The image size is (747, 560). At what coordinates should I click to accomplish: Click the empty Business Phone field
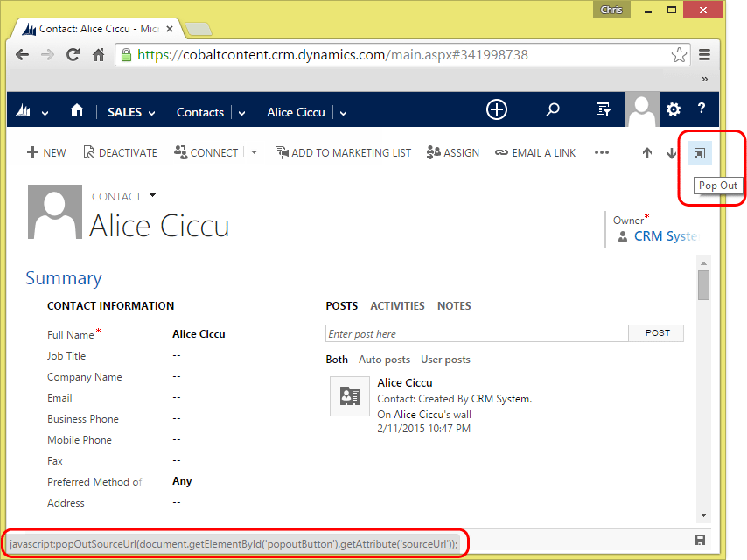tap(177, 418)
